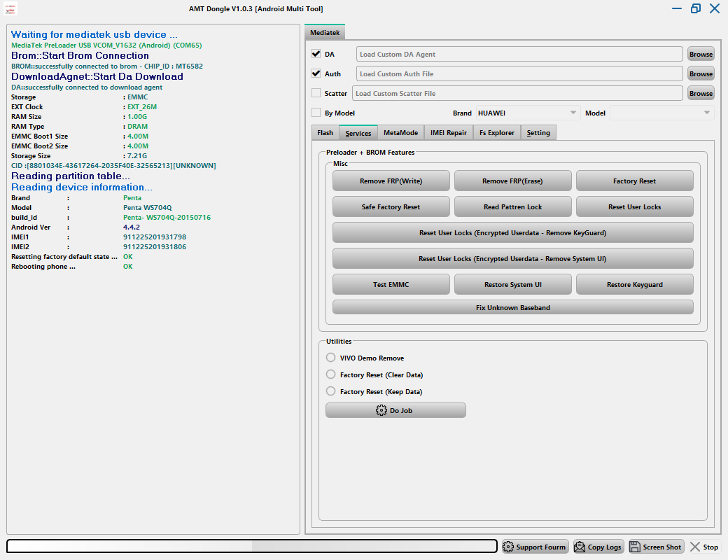Disable the Auth checkbox
Screen dimensions: 728x560
pos(316,73)
